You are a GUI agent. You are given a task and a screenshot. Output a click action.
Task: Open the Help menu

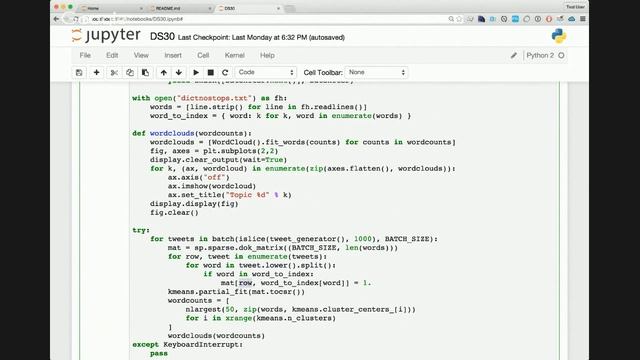tap(267, 56)
